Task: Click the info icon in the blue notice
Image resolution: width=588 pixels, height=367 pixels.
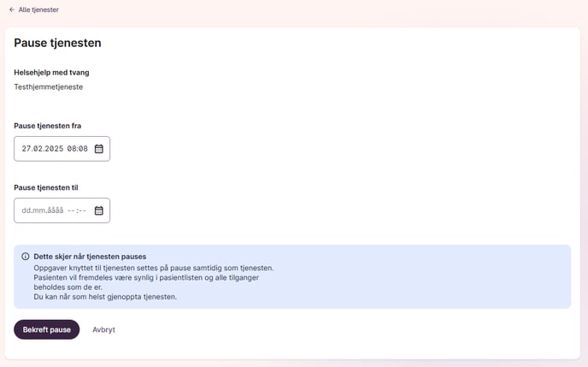Action: [x=25, y=257]
